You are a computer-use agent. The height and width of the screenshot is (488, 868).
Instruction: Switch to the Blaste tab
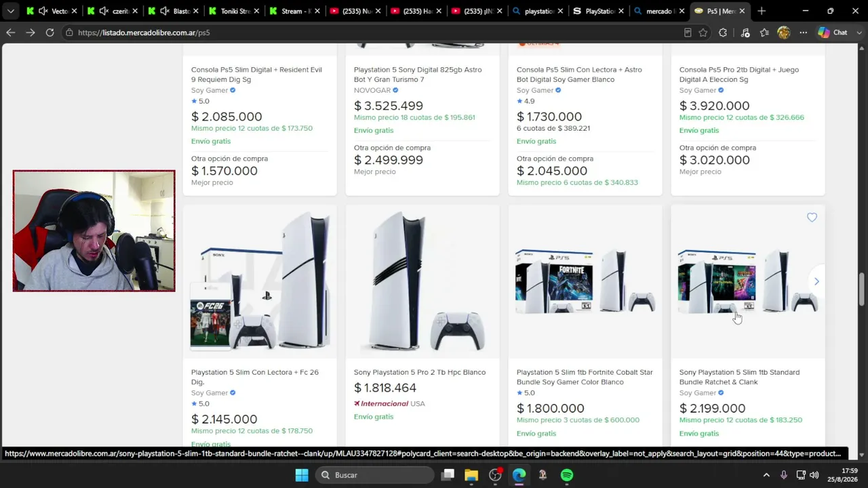click(181, 11)
